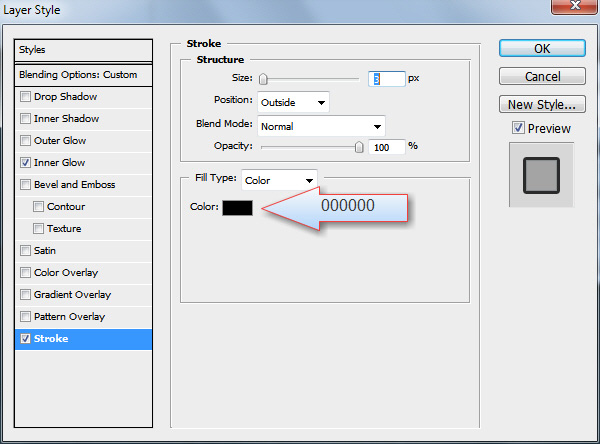Click the Opacity slider handle
Image resolution: width=600 pixels, height=444 pixels.
[359, 147]
